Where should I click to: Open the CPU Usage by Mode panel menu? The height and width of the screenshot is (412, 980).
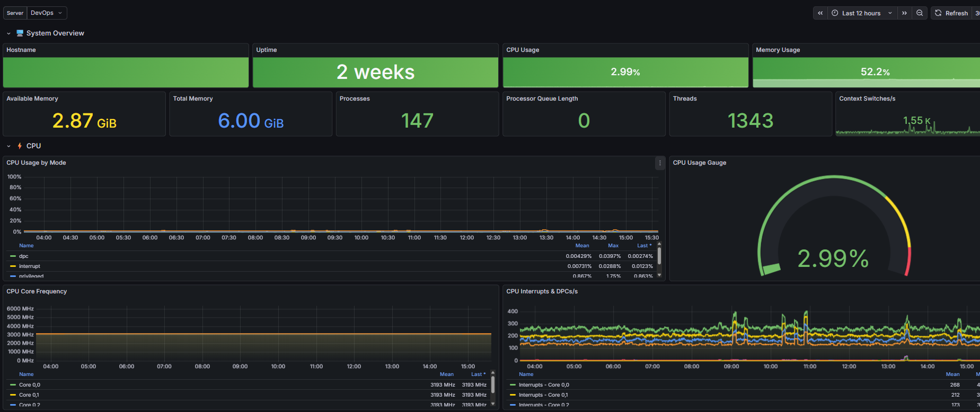660,163
